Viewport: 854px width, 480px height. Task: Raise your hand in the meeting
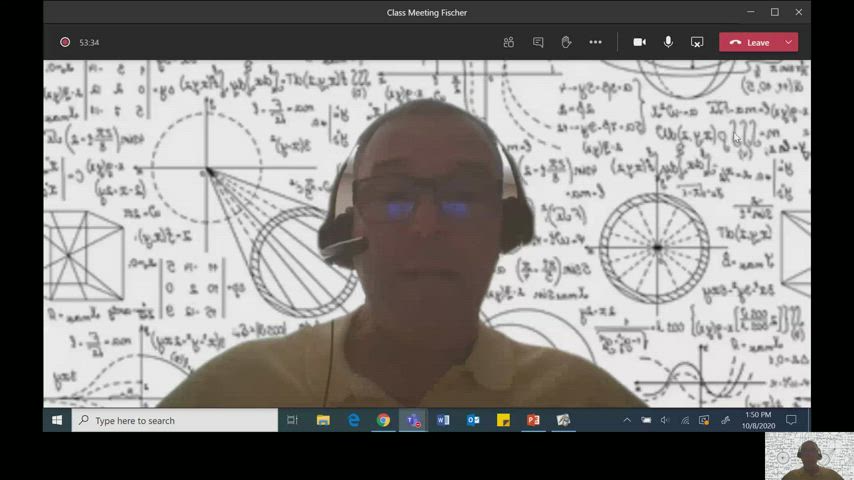[x=566, y=42]
